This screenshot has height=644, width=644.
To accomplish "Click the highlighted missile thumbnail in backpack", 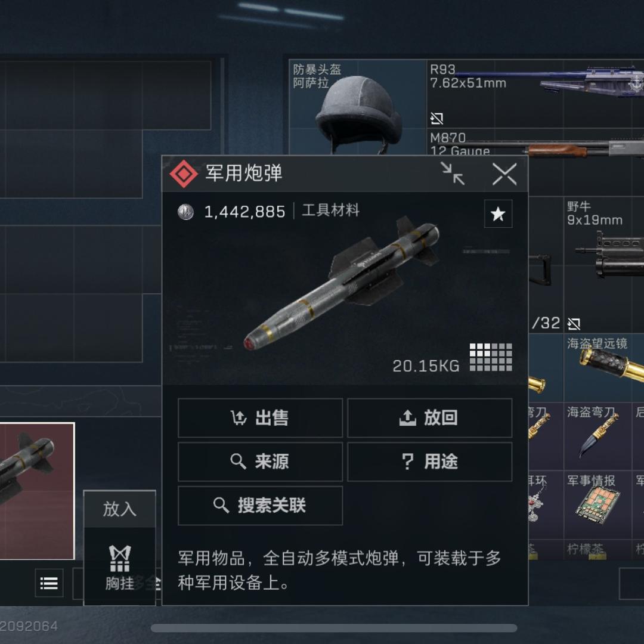I will 37,491.
